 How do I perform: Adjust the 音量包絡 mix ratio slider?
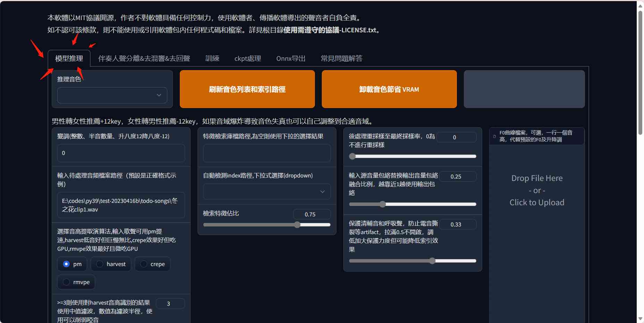point(412,204)
